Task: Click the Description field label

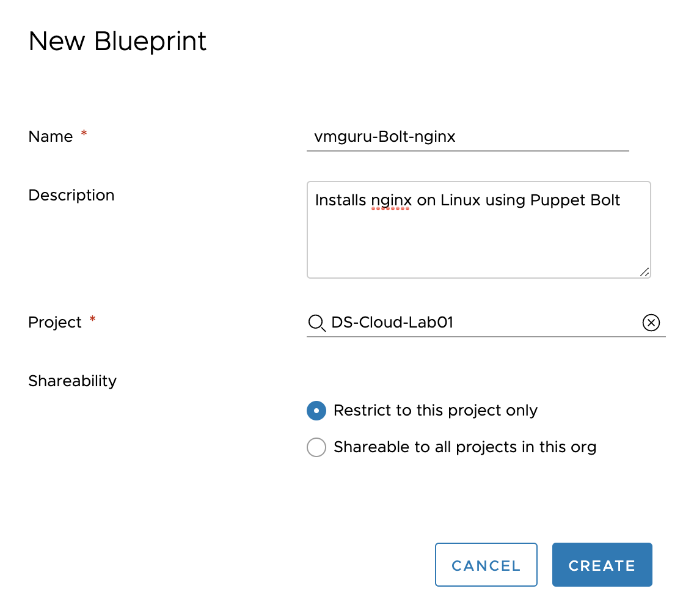Action: 71,196
